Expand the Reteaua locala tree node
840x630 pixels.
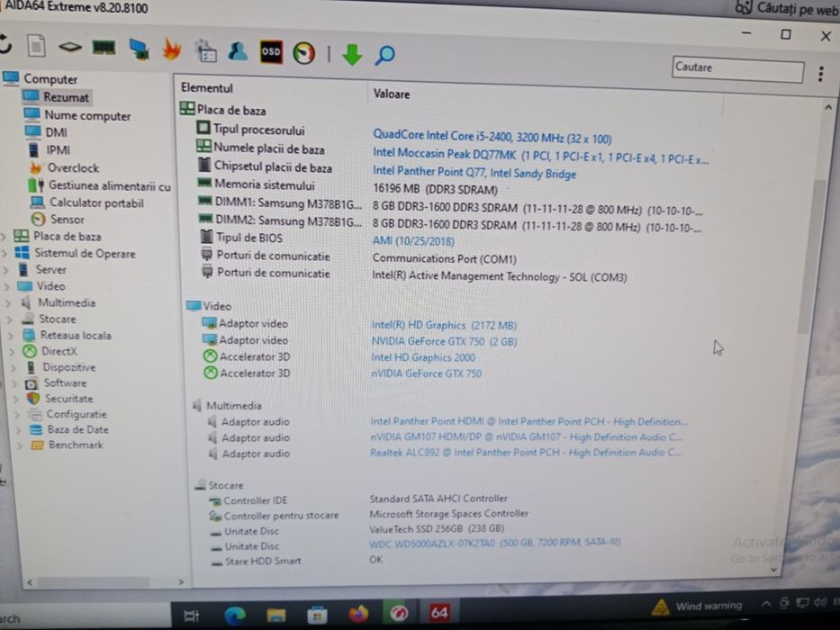(11, 336)
